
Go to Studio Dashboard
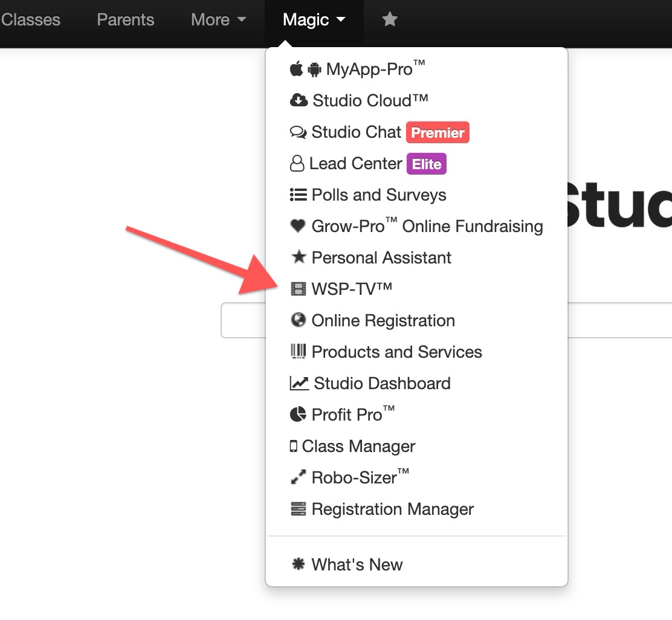coord(416,383)
